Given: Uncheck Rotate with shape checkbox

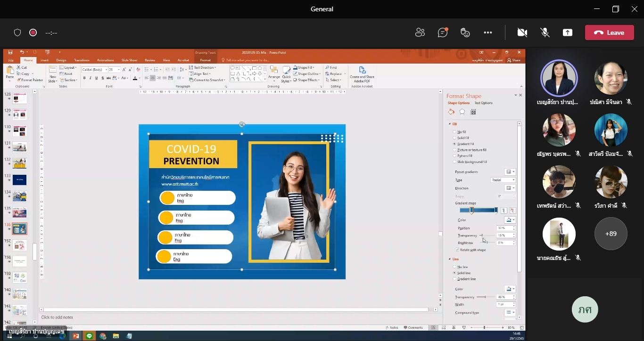Looking at the screenshot, I should click(x=457, y=250).
